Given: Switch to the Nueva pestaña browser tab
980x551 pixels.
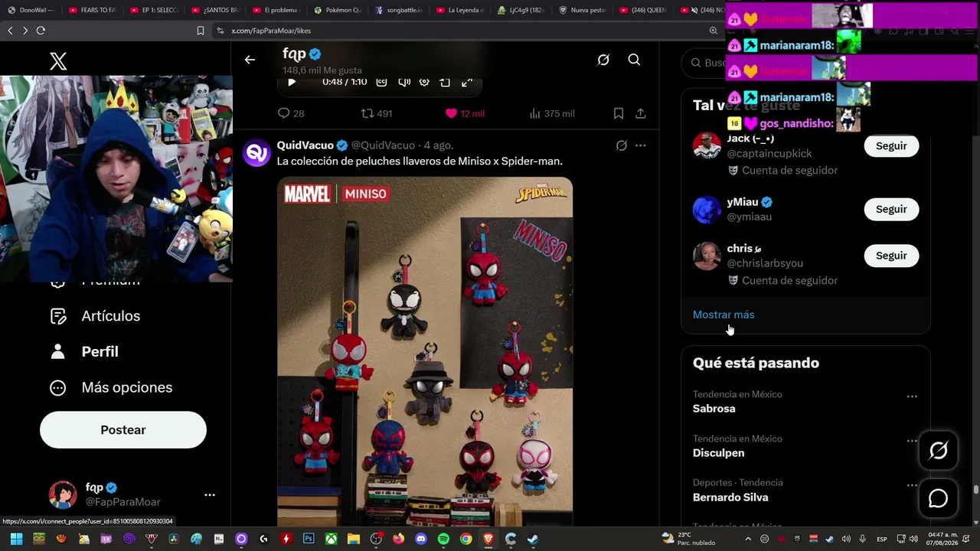Looking at the screenshot, I should click(583, 10).
